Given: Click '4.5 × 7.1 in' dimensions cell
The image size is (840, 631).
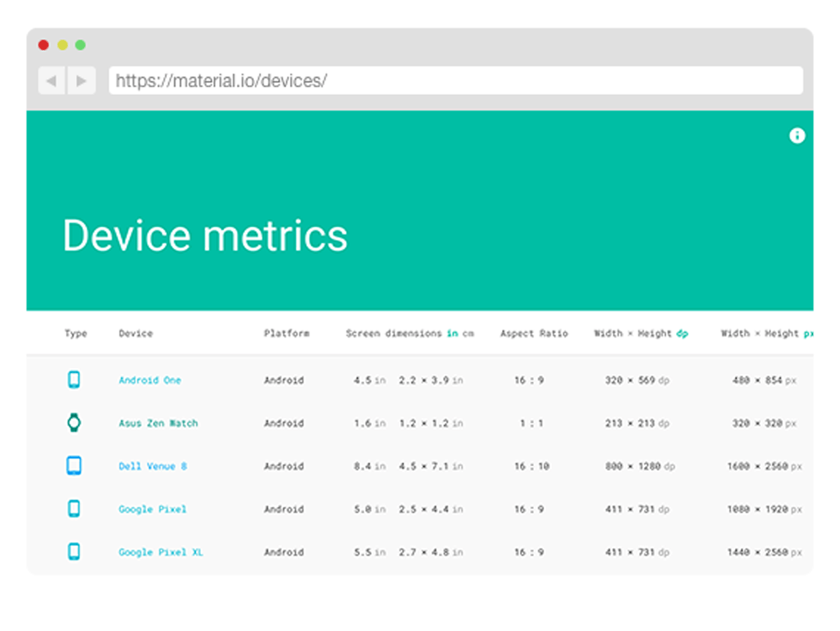Looking at the screenshot, I should 431,466.
